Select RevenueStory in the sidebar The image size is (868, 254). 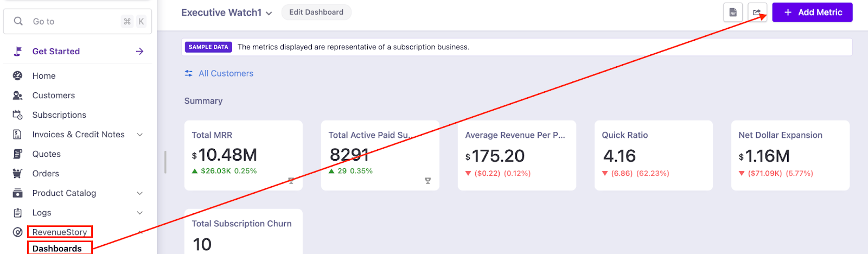pyautogui.click(x=60, y=232)
